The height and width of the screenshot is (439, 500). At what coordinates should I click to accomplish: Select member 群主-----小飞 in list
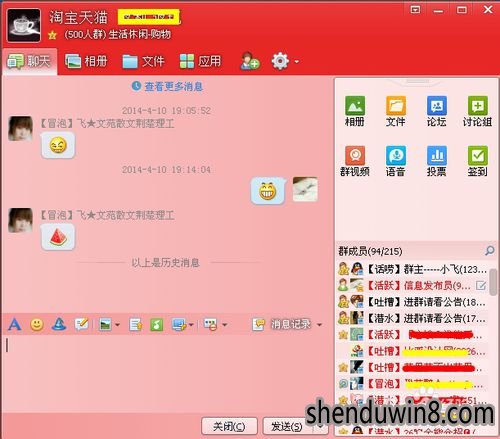click(413, 269)
